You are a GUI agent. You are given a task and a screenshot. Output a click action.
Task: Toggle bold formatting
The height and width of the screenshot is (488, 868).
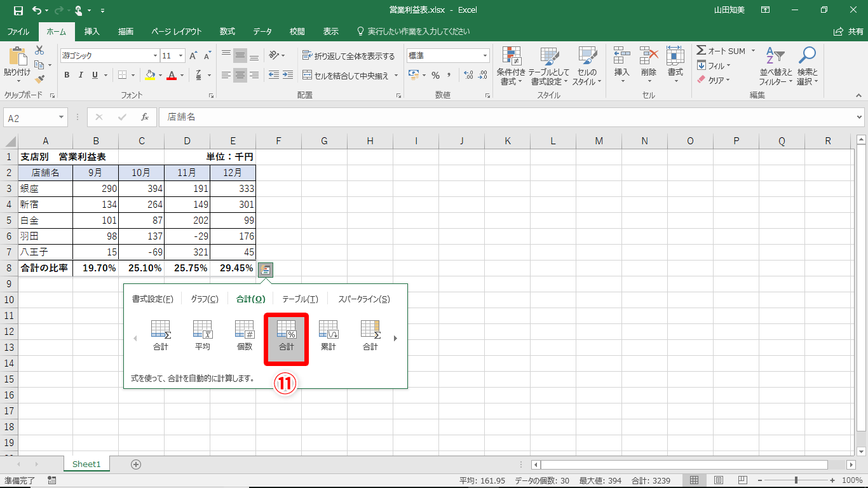67,75
